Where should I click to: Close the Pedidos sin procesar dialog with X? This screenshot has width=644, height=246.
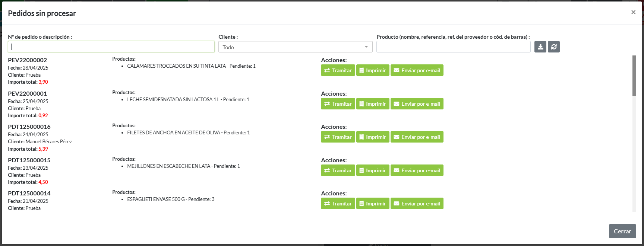tap(633, 12)
